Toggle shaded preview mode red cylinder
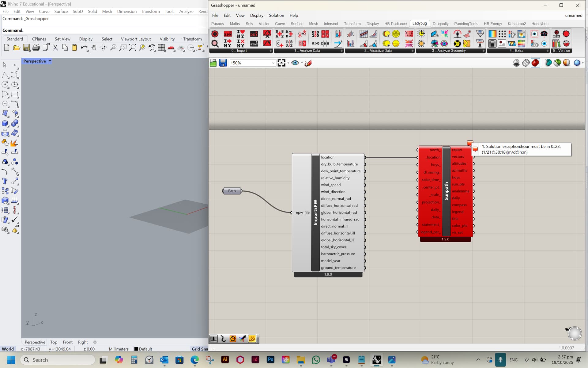The width and height of the screenshot is (588, 368). 535,63
